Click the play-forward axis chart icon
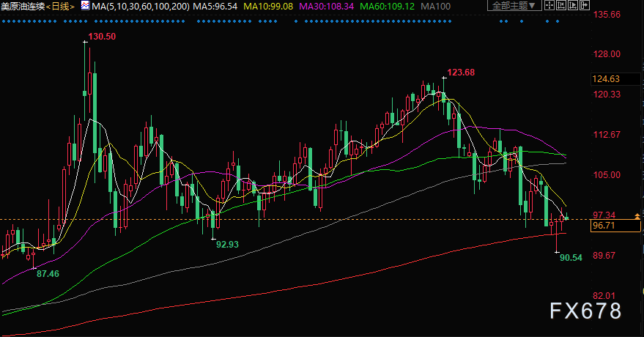The height and width of the screenshot is (337, 644). click(572, 5)
